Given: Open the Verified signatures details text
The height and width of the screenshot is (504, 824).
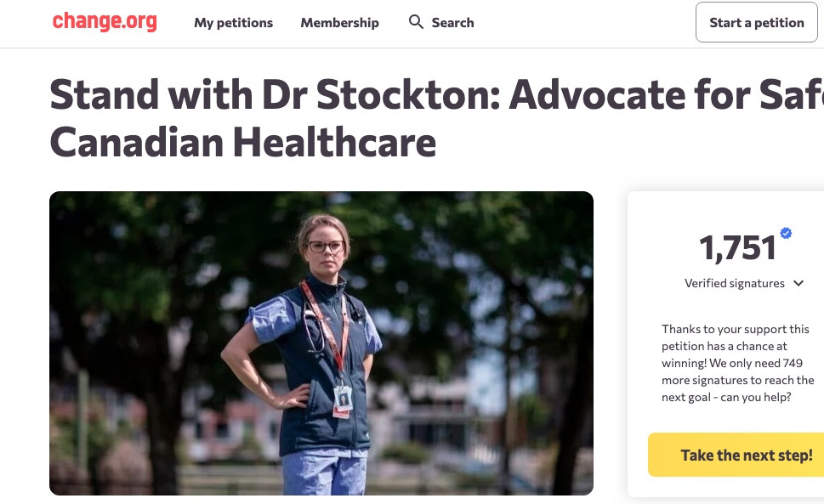Looking at the screenshot, I should click(x=734, y=284).
